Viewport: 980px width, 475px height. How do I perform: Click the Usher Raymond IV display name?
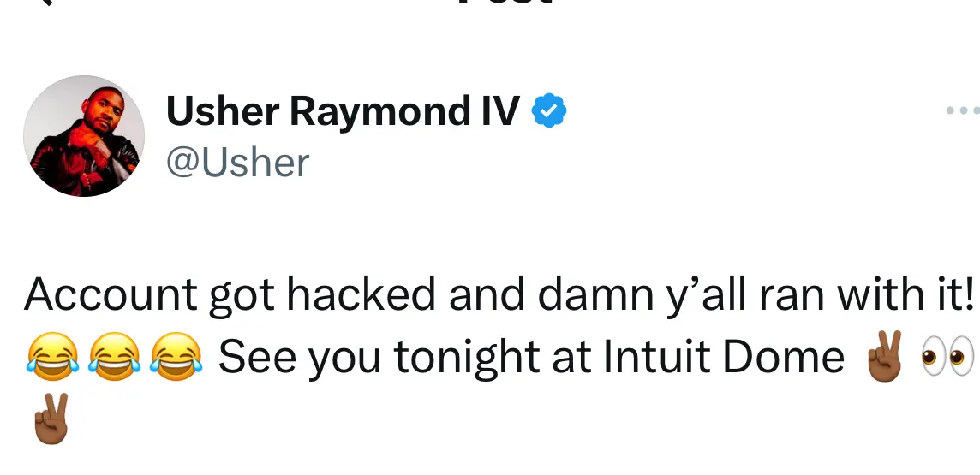(342, 111)
